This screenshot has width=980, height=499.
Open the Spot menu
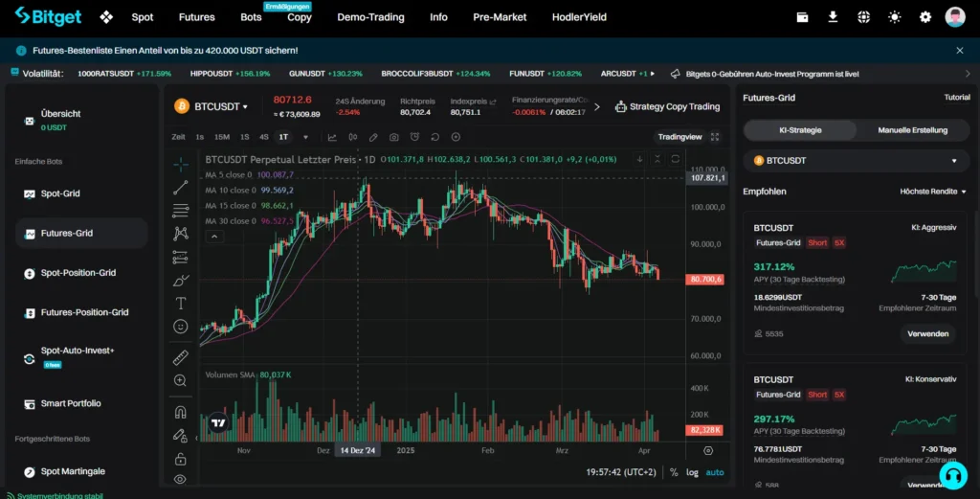[x=143, y=17]
